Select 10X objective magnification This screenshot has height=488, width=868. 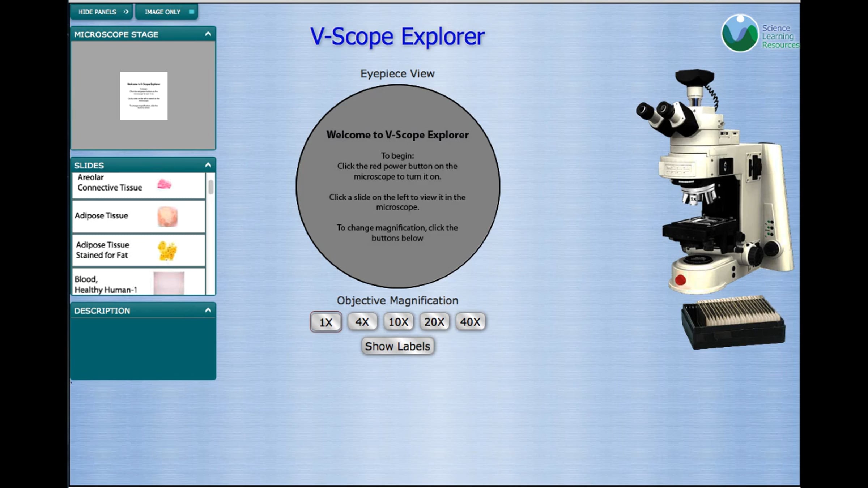[x=398, y=321]
